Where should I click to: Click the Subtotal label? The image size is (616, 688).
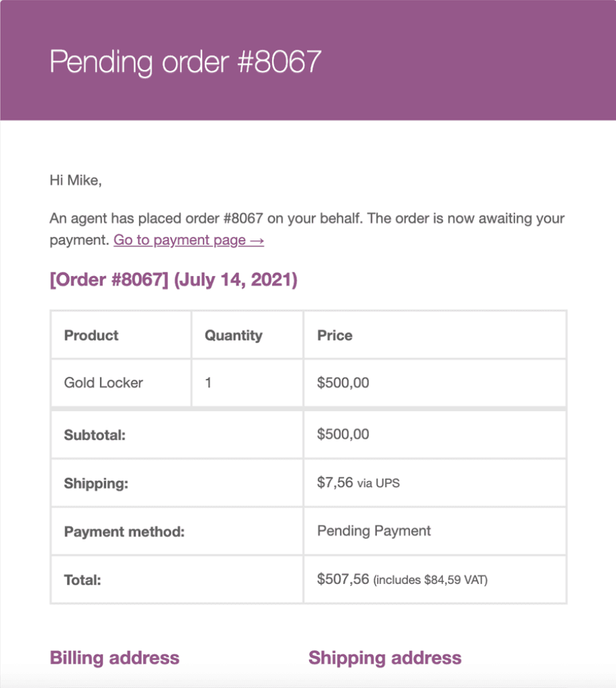point(95,435)
